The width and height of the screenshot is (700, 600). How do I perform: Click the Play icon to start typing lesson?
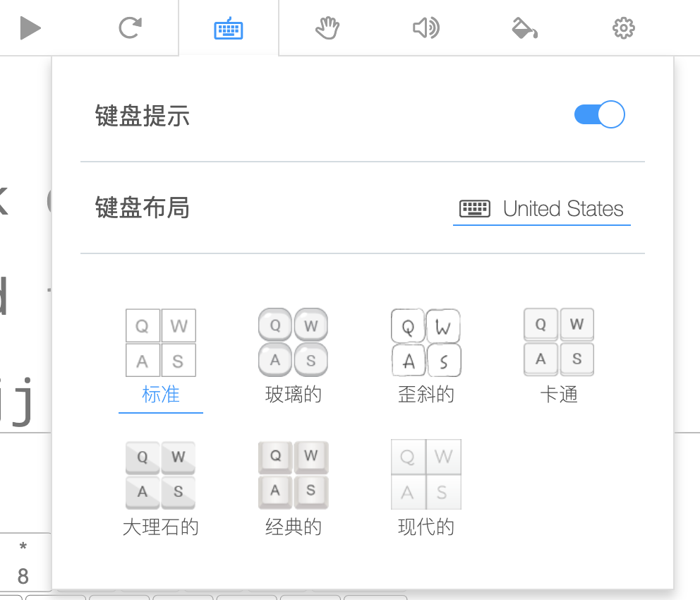pos(30,28)
